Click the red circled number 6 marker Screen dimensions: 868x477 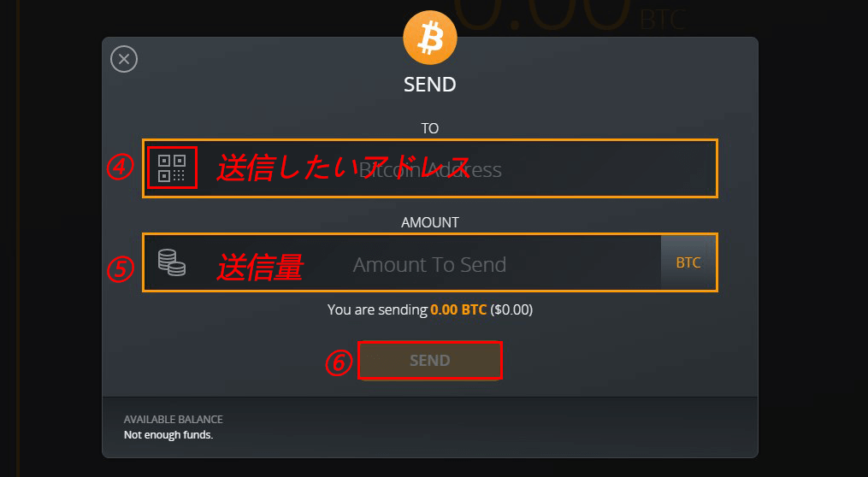[339, 363]
